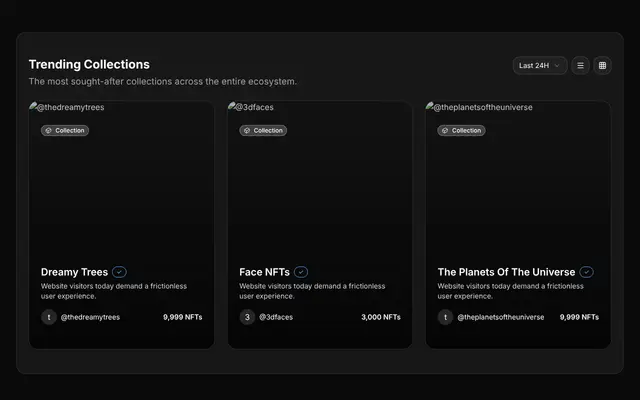
Task: Click the description text under Dreamy Trees
Action: pyautogui.click(x=114, y=291)
